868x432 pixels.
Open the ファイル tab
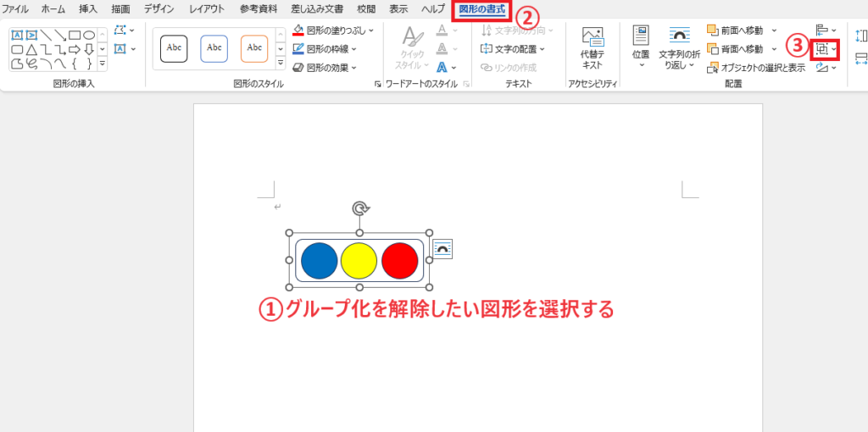(15, 8)
